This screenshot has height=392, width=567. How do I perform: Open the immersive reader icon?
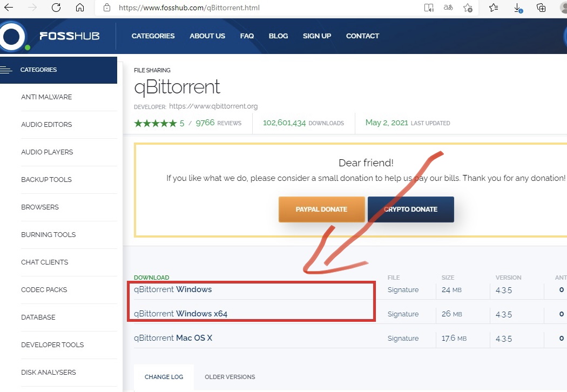(x=429, y=8)
